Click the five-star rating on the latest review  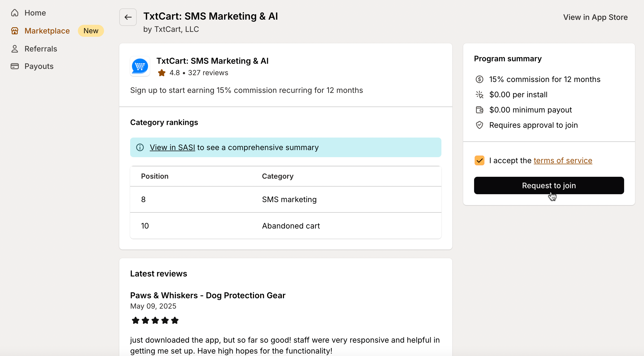[x=155, y=321]
